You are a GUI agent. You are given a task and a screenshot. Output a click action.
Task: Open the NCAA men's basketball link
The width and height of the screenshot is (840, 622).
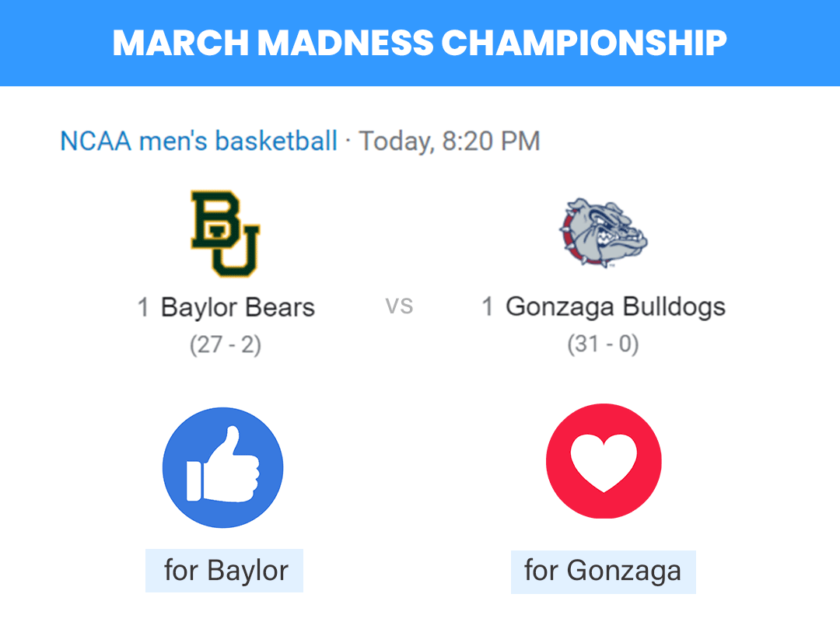point(199,142)
